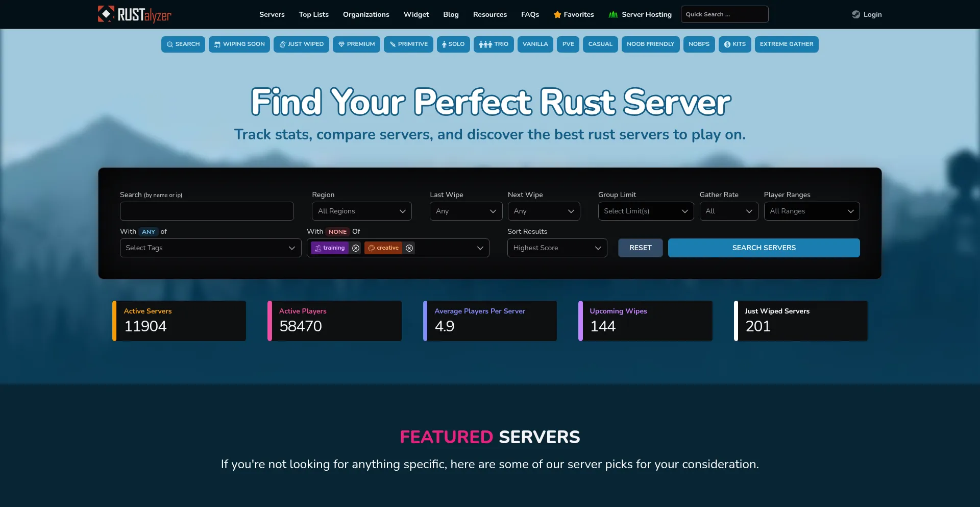Focus the Search by name or ip field
980x507 pixels.
coord(207,211)
